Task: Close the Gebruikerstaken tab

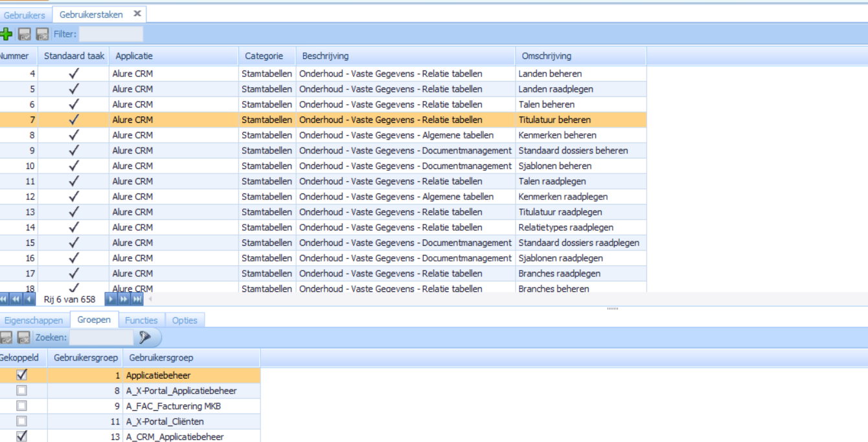Action: pos(137,14)
